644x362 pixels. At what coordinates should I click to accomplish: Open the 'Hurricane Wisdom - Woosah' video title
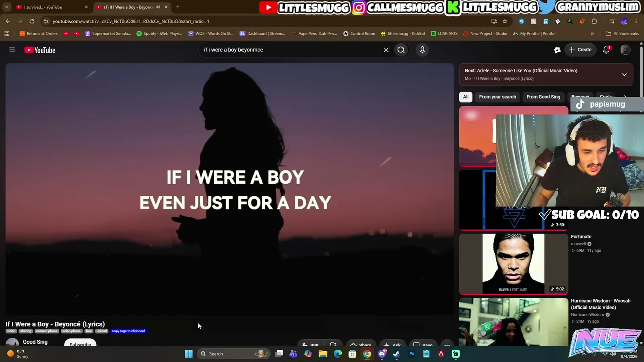click(x=600, y=304)
